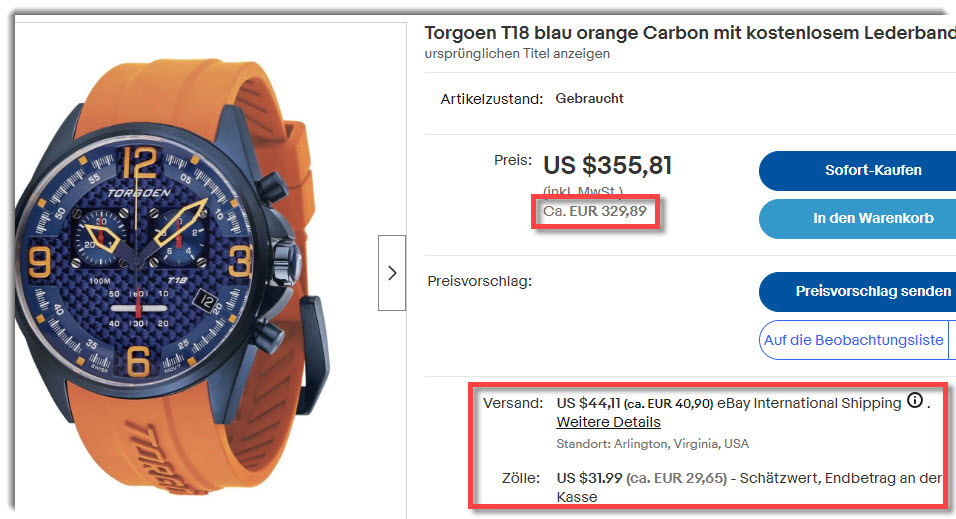The height and width of the screenshot is (519, 956).
Task: Open the shipping info icon beside International Shipping
Action: tap(915, 401)
